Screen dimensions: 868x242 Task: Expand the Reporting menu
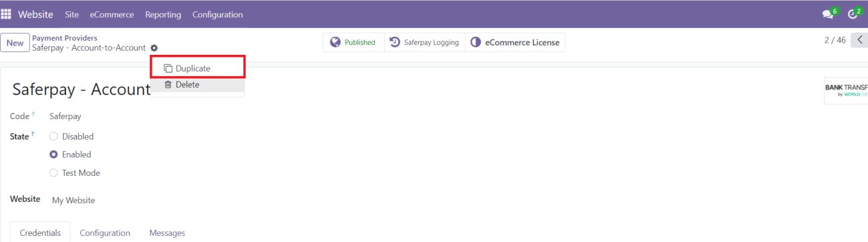click(x=163, y=14)
